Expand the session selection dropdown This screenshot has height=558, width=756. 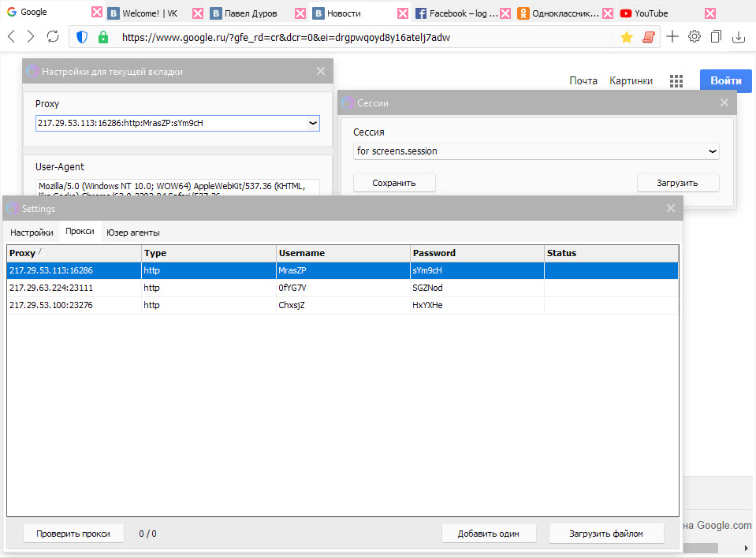tap(712, 151)
